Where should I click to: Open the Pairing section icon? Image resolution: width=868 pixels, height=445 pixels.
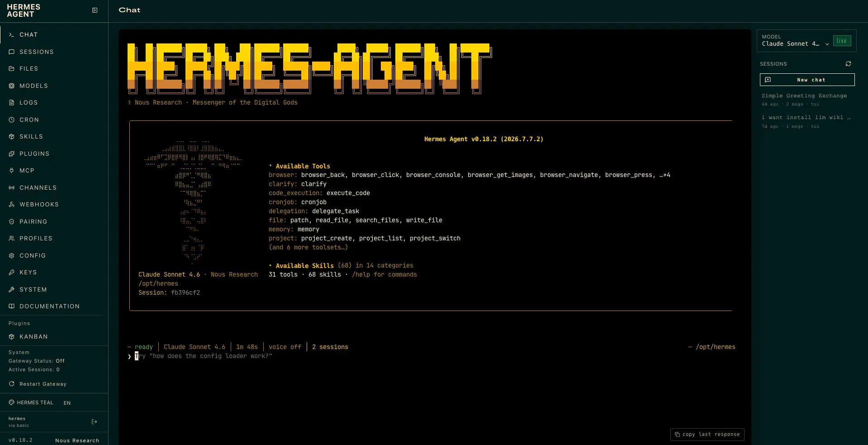[x=12, y=221]
